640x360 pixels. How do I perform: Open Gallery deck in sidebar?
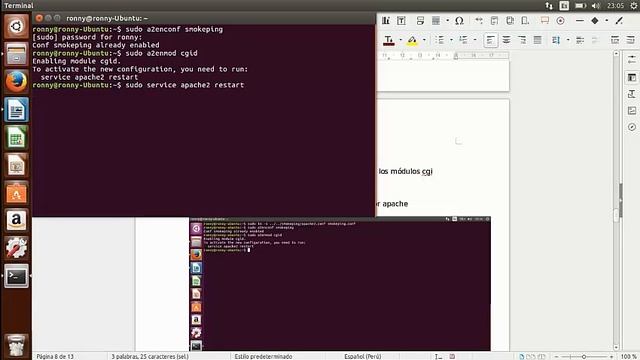632,111
